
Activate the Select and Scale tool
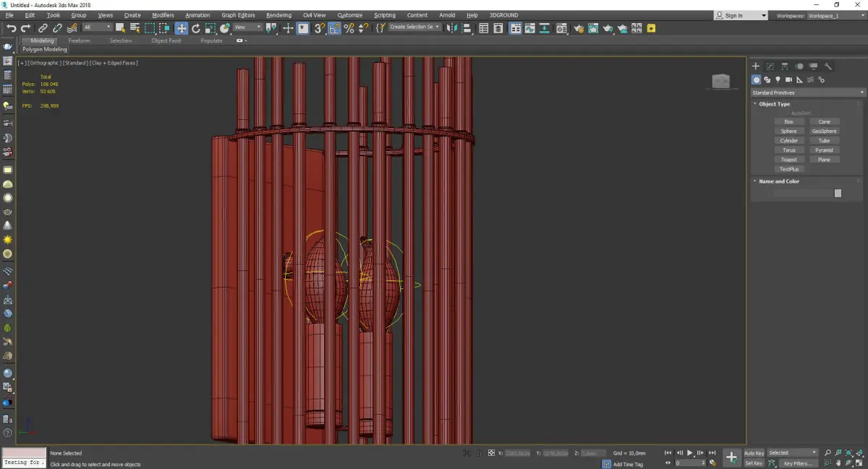(x=210, y=28)
